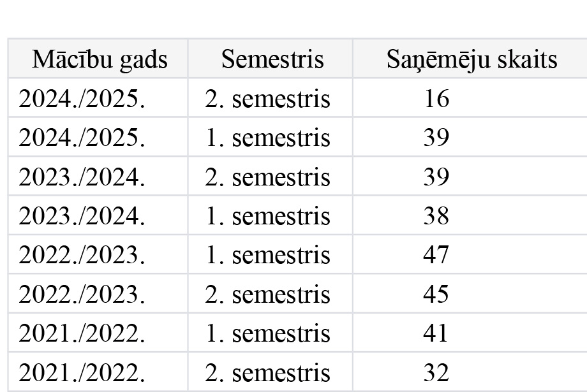The height and width of the screenshot is (392, 587).
Task: Click the 2023./2024. cell beside 2. semestris
Action: click(82, 177)
